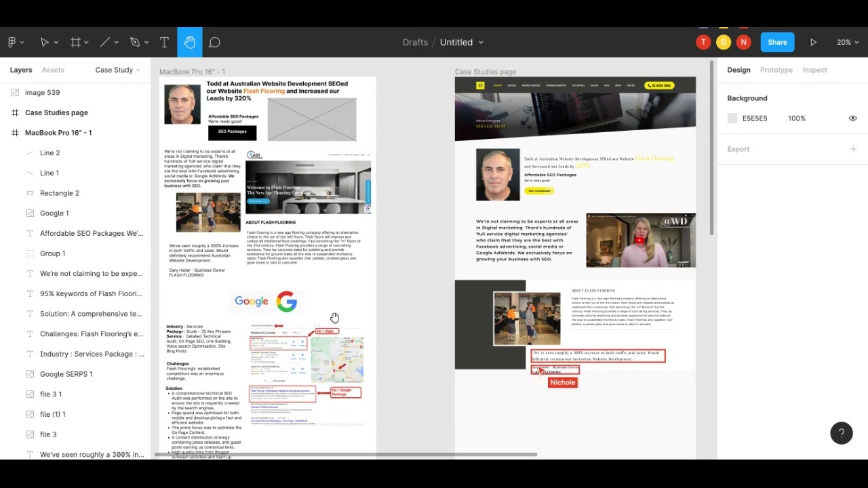This screenshot has height=488, width=868.
Task: Select the Frame tool
Action: click(x=75, y=42)
